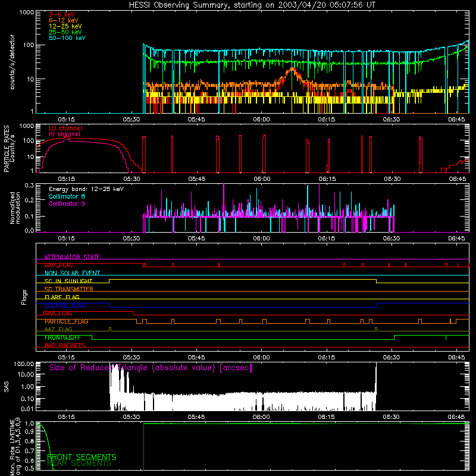Click the AAZ_FLAG label

[58, 329]
